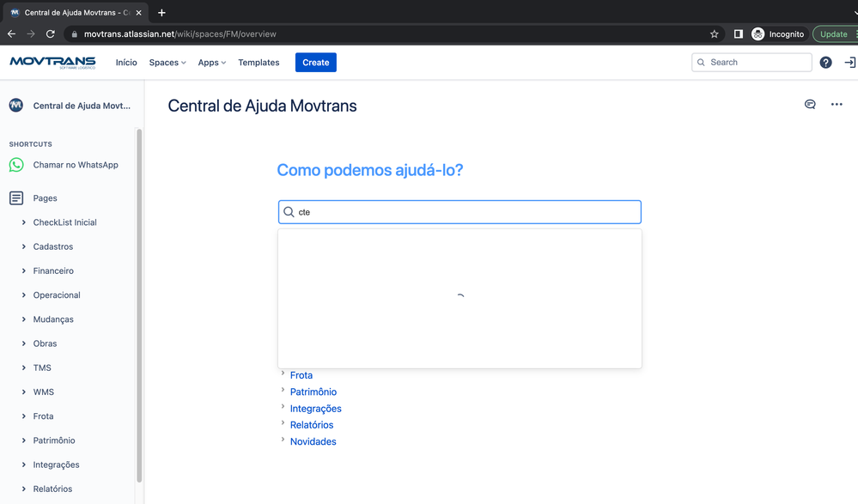Click the Movtrans logo
This screenshot has height=504, width=858.
click(x=52, y=63)
